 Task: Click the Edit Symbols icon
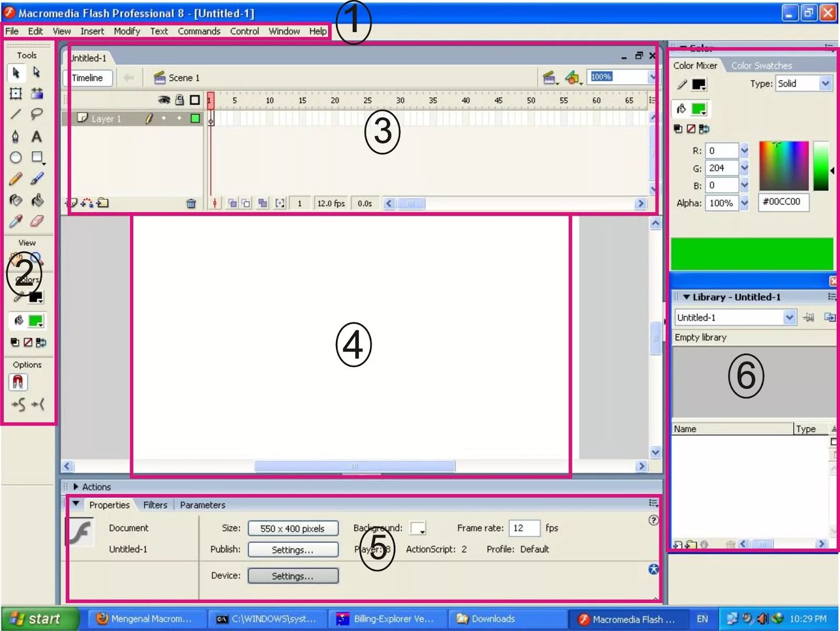573,78
